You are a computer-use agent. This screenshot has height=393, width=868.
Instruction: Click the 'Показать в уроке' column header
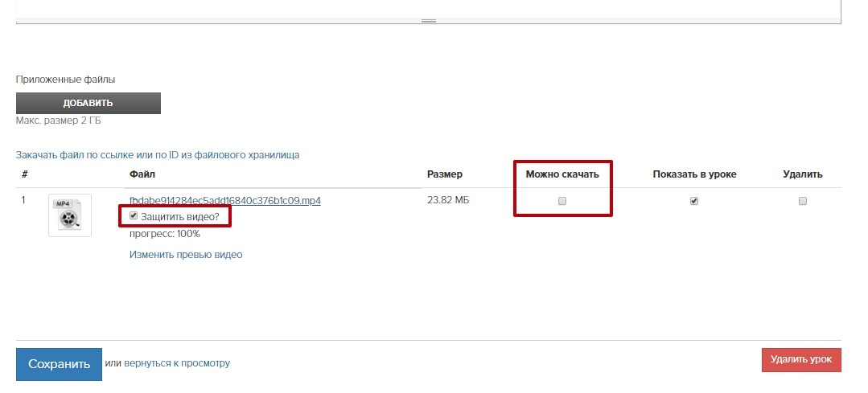coord(694,174)
